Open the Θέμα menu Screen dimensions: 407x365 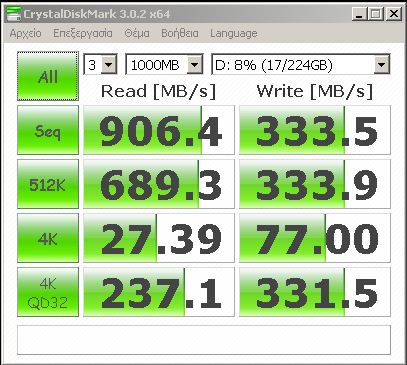coord(137,33)
